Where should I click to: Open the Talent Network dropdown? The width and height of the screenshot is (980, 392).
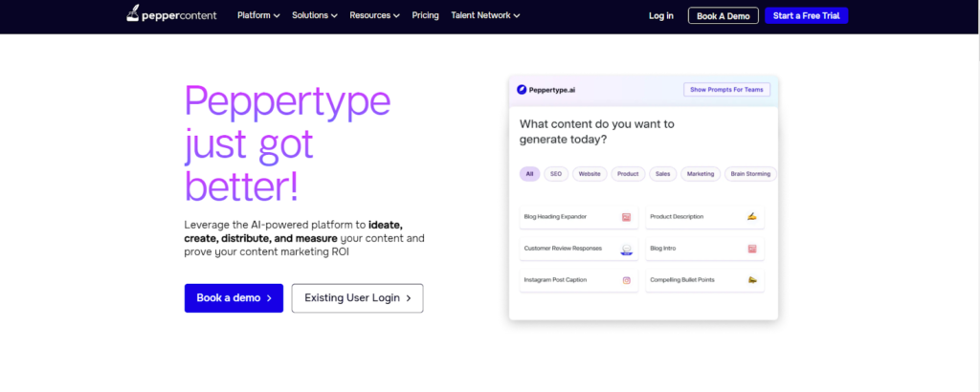[x=485, y=15]
